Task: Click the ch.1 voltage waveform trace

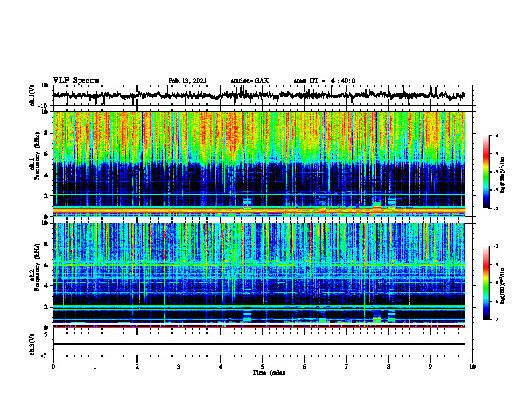Action: point(259,95)
